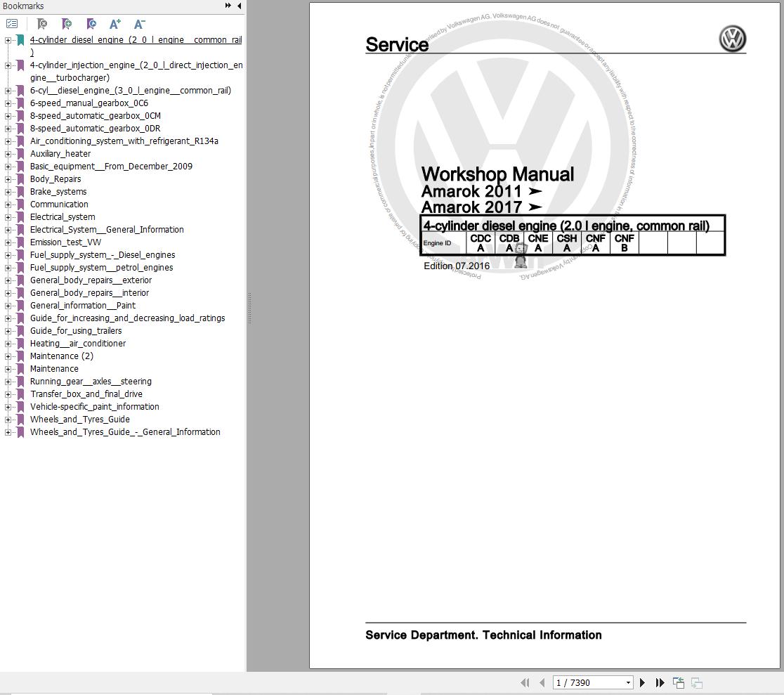This screenshot has height=695, width=784.
Task: Expand the Electrical_system bookmark
Action: pyautogui.click(x=8, y=217)
